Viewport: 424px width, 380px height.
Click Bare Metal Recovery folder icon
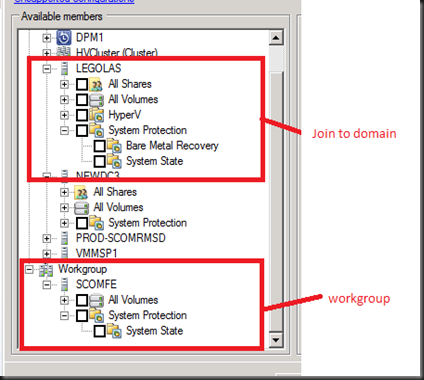click(x=114, y=146)
